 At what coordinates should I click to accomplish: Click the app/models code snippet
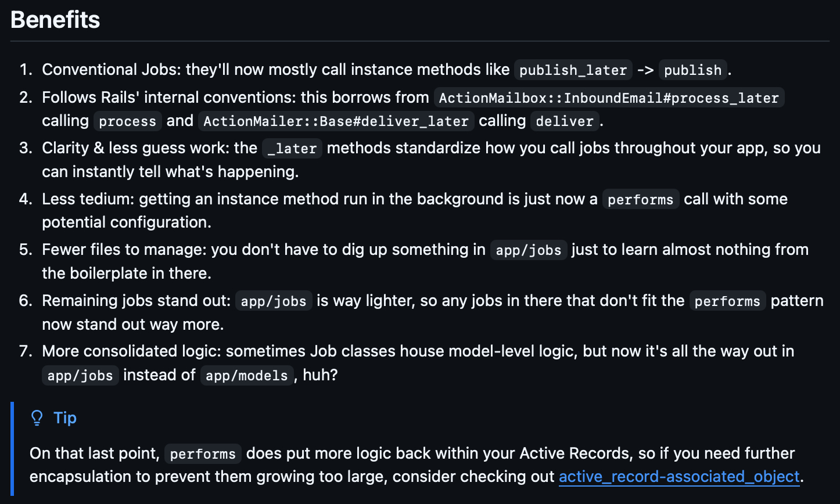click(247, 376)
